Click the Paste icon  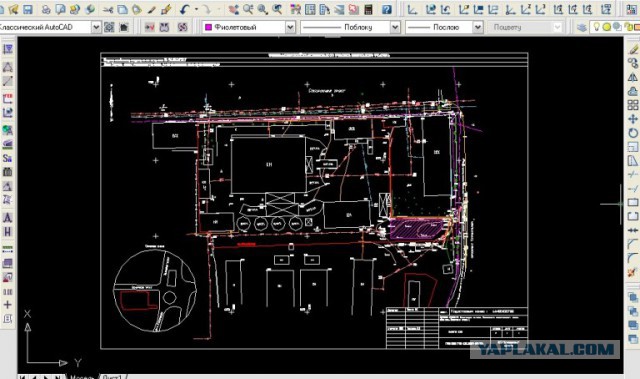coord(137,9)
